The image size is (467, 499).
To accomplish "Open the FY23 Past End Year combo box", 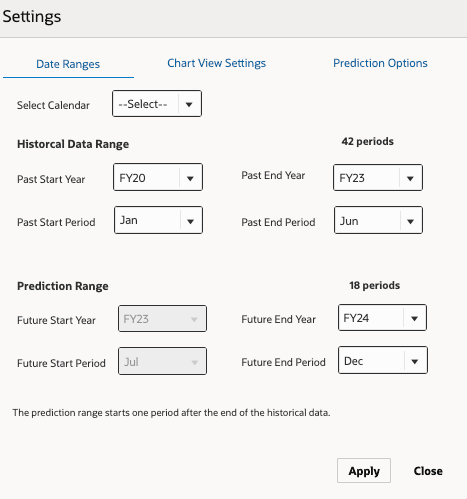I will click(x=378, y=177).
